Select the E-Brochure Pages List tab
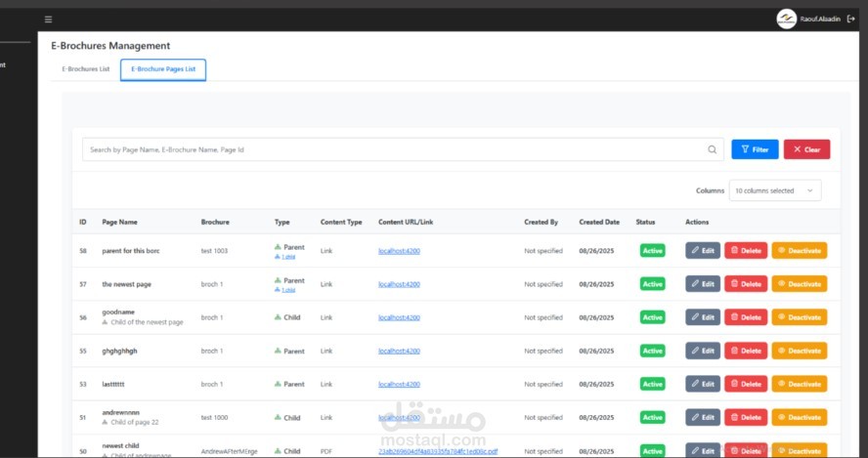The width and height of the screenshot is (868, 458). click(163, 69)
